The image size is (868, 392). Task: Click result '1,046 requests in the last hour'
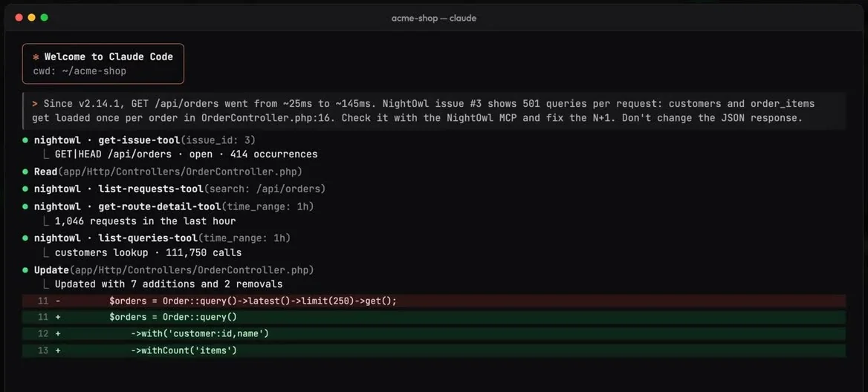tap(145, 221)
